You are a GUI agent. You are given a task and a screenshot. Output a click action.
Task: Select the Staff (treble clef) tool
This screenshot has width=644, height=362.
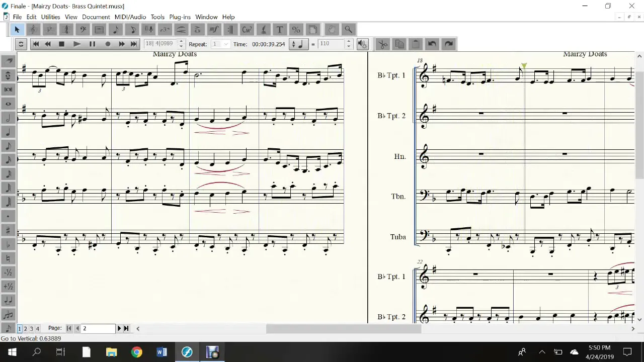tap(33, 29)
